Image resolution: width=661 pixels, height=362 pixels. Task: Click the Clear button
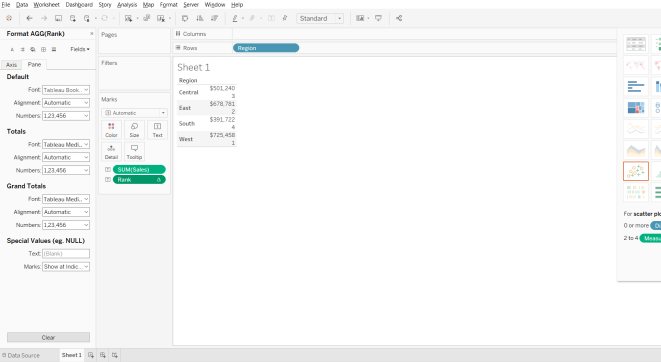click(x=48, y=338)
